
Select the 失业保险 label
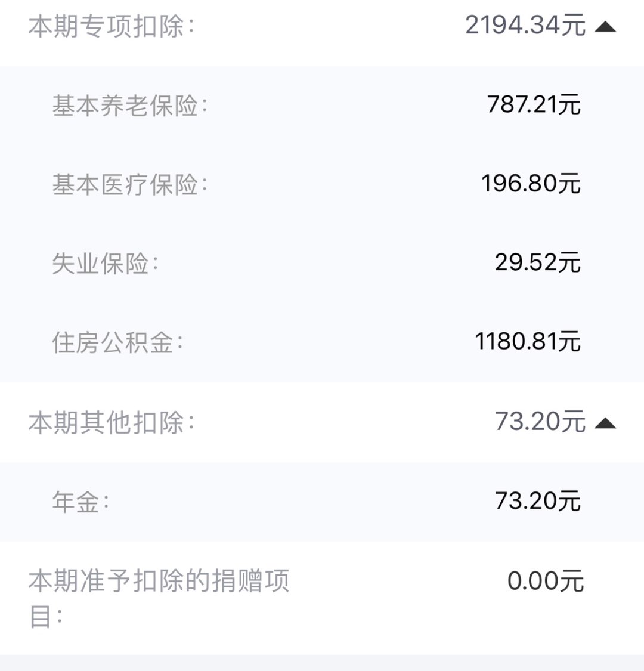click(106, 263)
